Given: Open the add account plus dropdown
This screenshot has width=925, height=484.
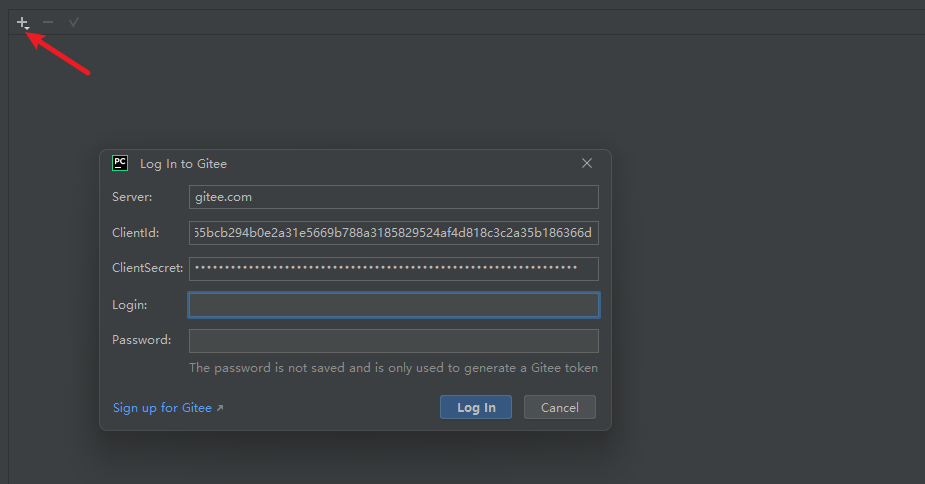Looking at the screenshot, I should tap(23, 22).
